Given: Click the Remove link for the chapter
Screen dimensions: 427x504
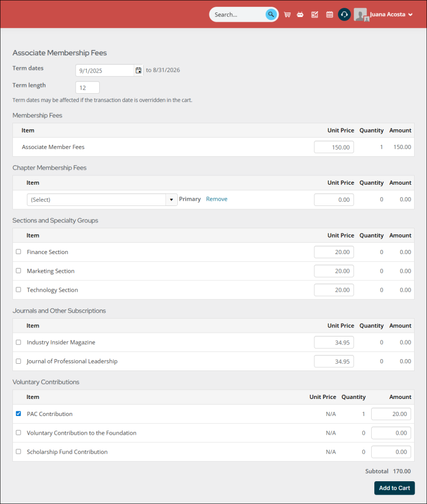Looking at the screenshot, I should [217, 199].
